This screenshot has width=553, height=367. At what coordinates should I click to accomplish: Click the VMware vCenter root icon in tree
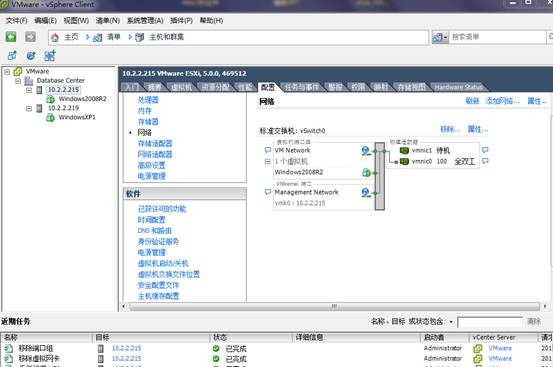[x=18, y=72]
